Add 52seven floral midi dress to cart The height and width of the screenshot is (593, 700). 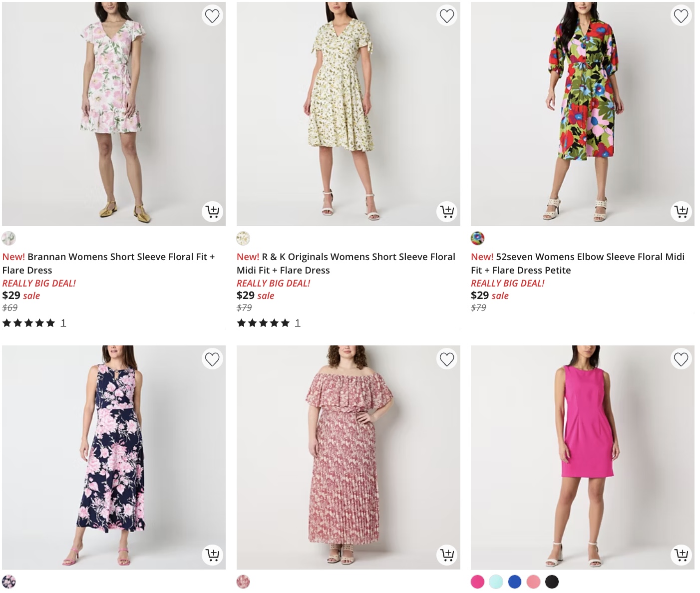click(x=681, y=212)
